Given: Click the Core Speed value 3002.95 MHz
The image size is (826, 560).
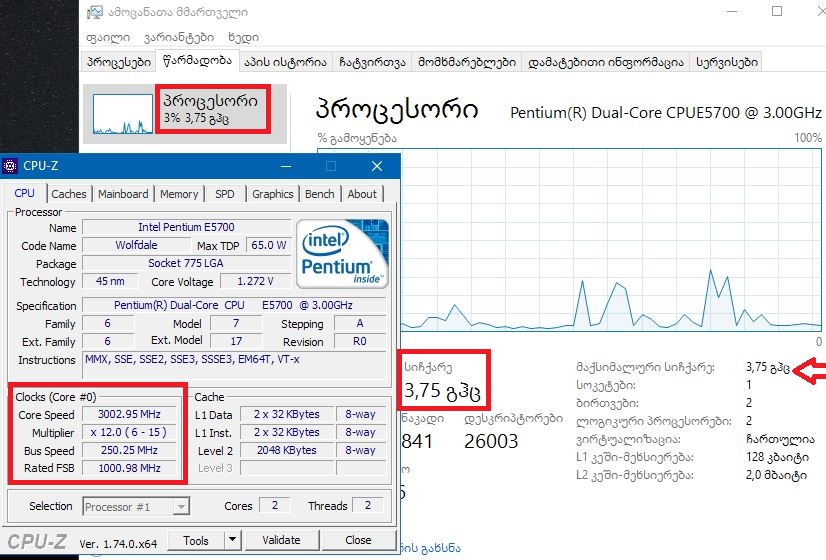Looking at the screenshot, I should click(130, 415).
